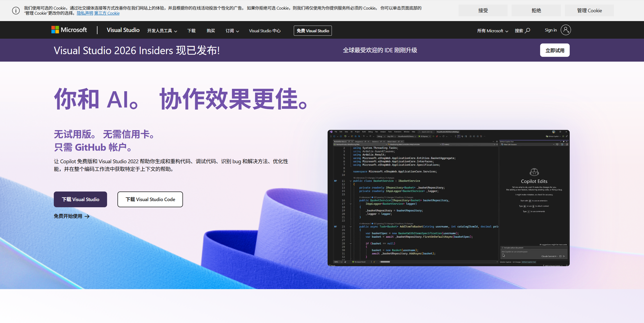Click the Visual Studio IDE screenshot image
This screenshot has height=323, width=644.
tap(448, 198)
